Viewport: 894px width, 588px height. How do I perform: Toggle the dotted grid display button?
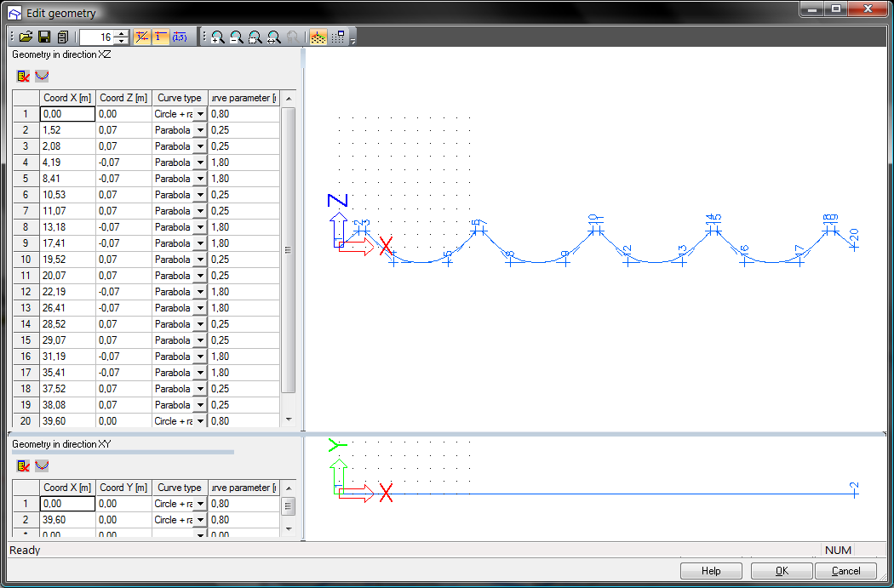(317, 37)
